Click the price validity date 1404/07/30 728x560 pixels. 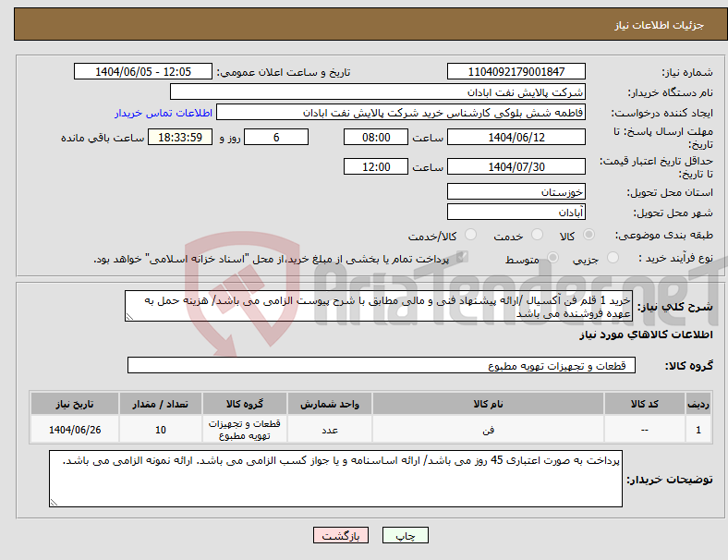[516, 166]
